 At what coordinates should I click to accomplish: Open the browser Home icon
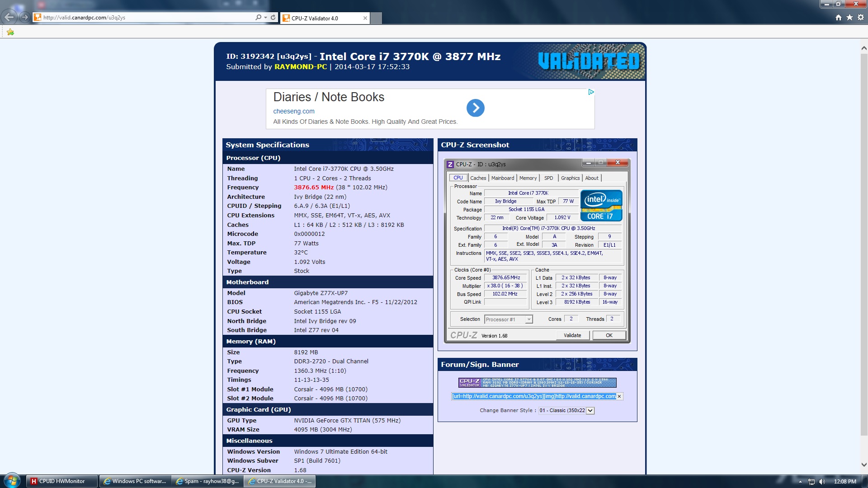(839, 18)
